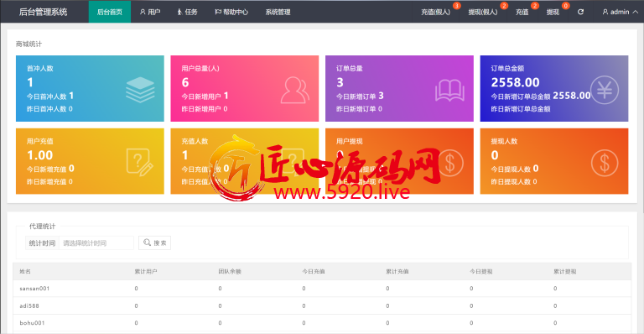Open 充值(假人) notifications
644x334 pixels.
click(435, 12)
